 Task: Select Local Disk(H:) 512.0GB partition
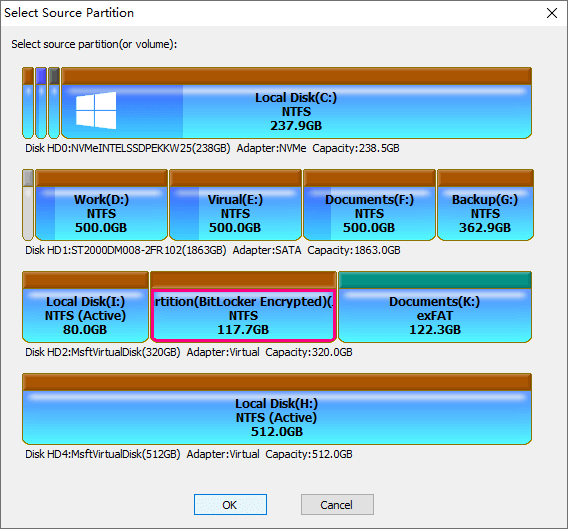(277, 409)
